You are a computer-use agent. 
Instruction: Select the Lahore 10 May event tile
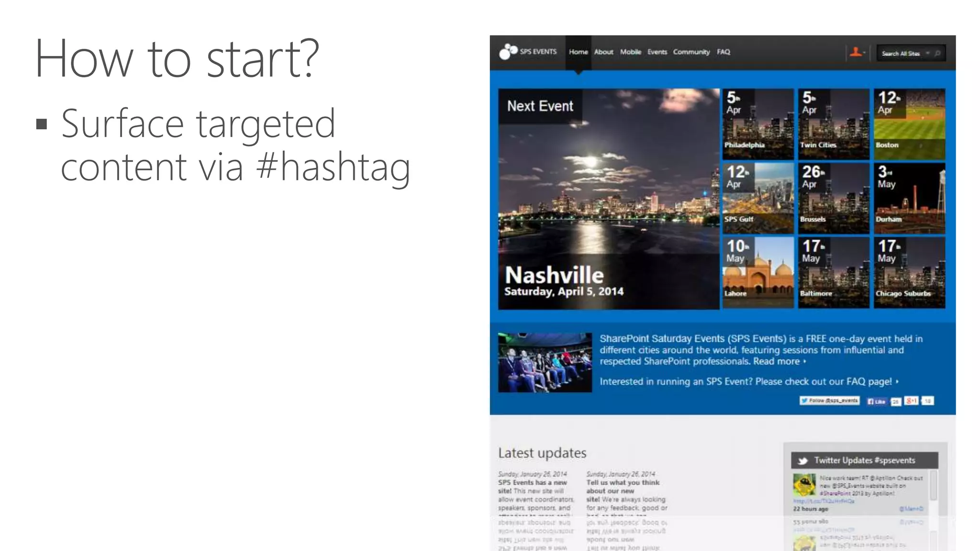click(757, 273)
